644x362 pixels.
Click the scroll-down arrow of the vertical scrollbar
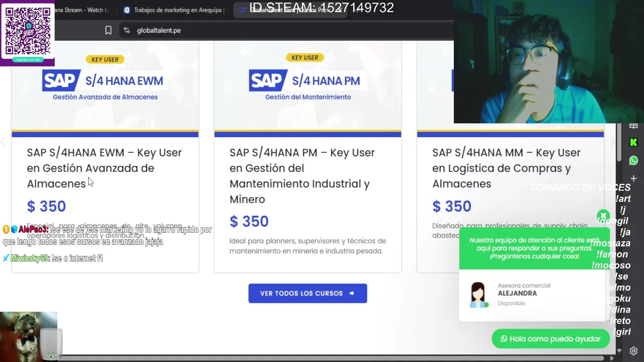click(x=619, y=350)
